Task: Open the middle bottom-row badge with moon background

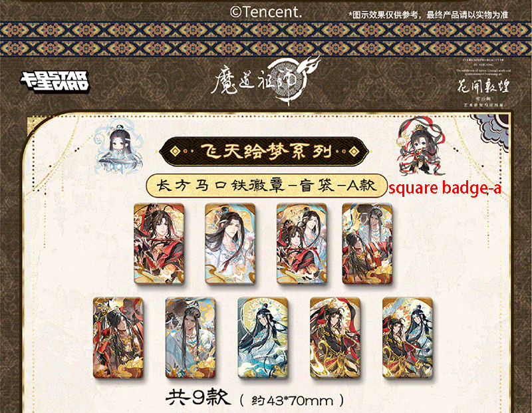Action: (263, 338)
